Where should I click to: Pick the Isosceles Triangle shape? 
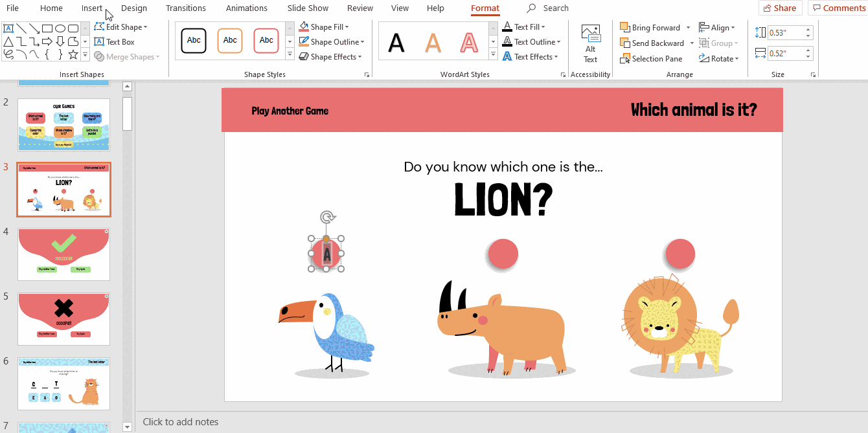(8, 41)
